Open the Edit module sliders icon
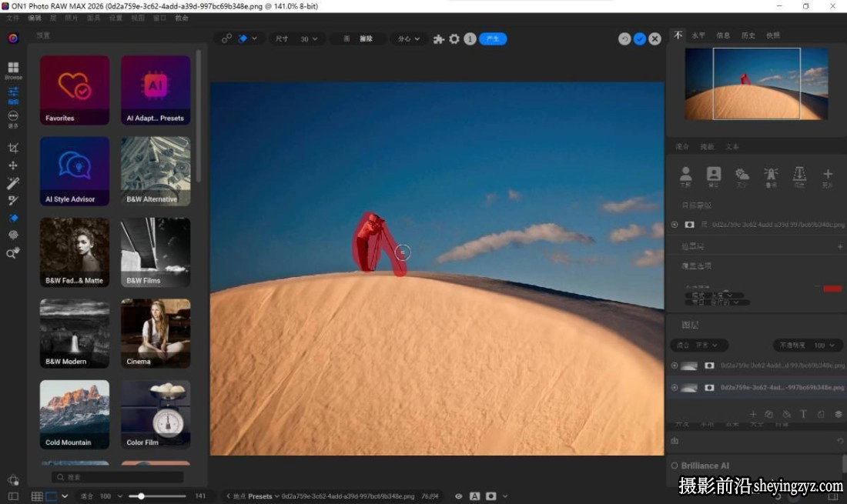Image resolution: width=847 pixels, height=504 pixels. [x=13, y=95]
